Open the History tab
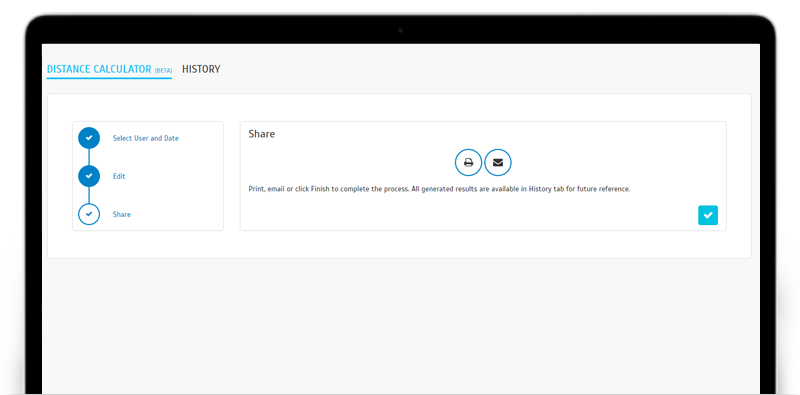The image size is (800, 395). pyautogui.click(x=201, y=69)
